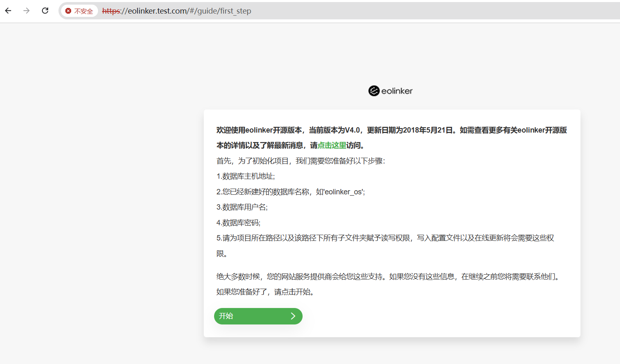Open the 不安全 security warning badge
620x364 pixels.
(79, 11)
